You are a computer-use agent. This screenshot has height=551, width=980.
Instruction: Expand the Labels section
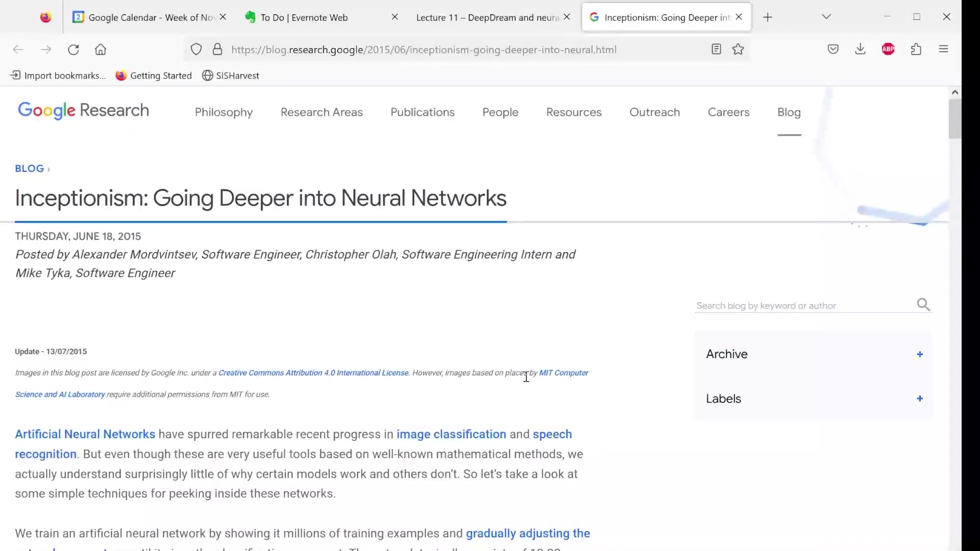919,398
